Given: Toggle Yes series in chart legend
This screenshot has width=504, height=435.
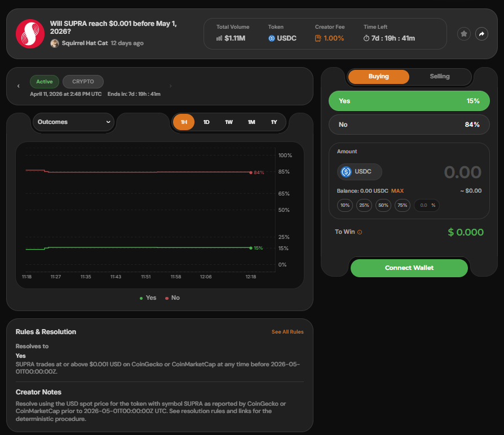Looking at the screenshot, I should pos(148,298).
